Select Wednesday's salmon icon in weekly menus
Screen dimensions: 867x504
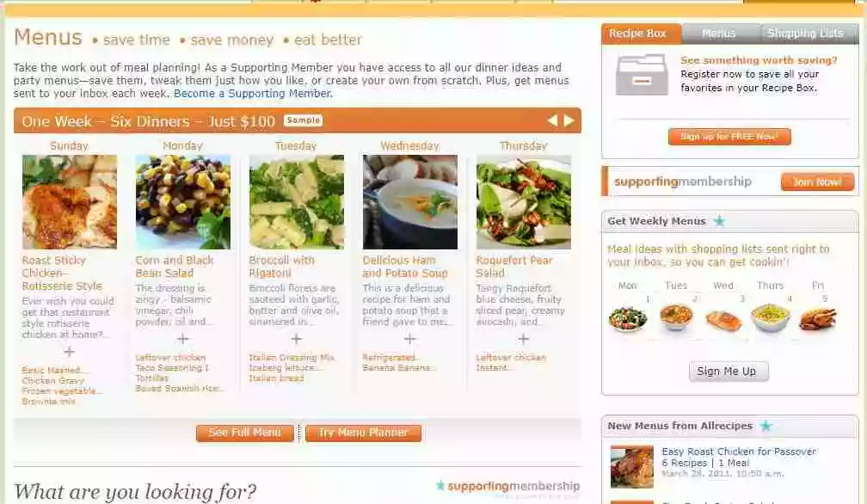[x=723, y=320]
